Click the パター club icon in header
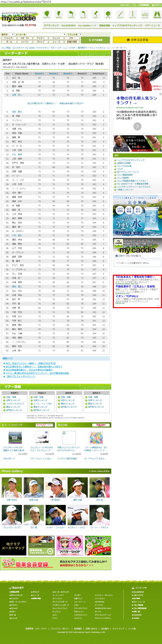Screen dimensions: 162x644 pyautogui.click(x=96, y=14)
